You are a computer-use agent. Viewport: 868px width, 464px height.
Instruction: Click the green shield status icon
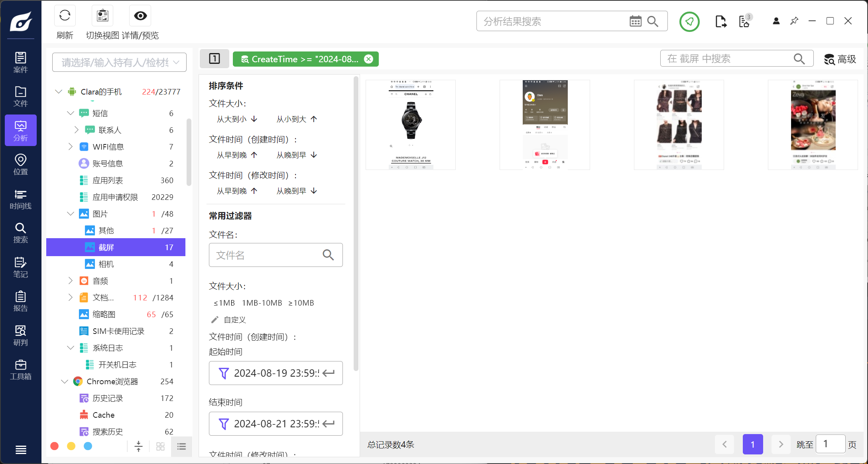pos(689,22)
